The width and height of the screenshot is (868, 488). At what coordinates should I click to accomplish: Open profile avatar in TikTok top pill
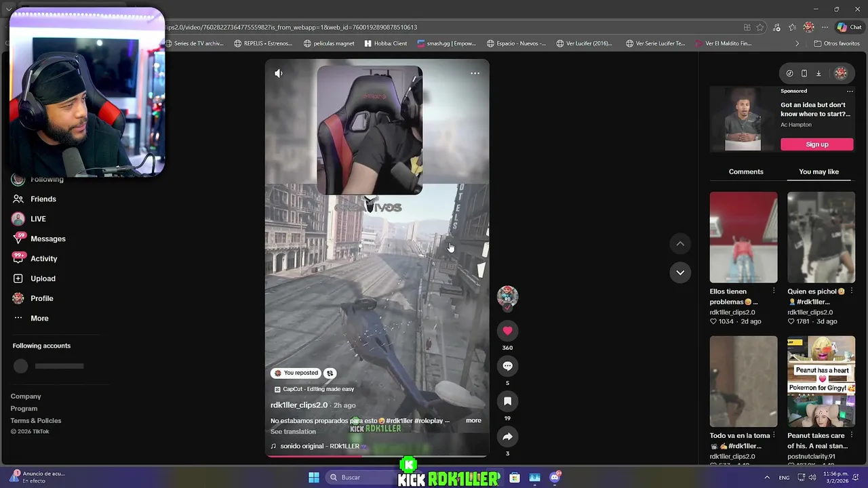[x=841, y=73]
